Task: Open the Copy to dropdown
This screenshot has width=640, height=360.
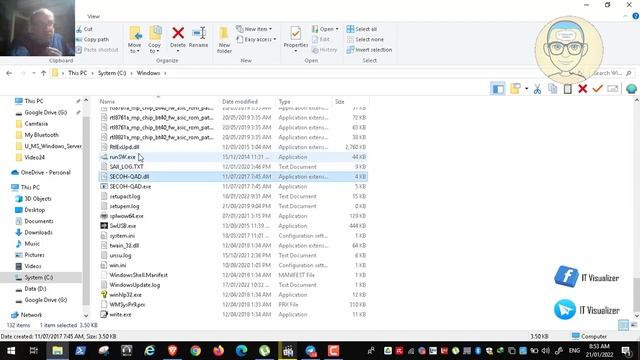Action: pyautogui.click(x=155, y=40)
